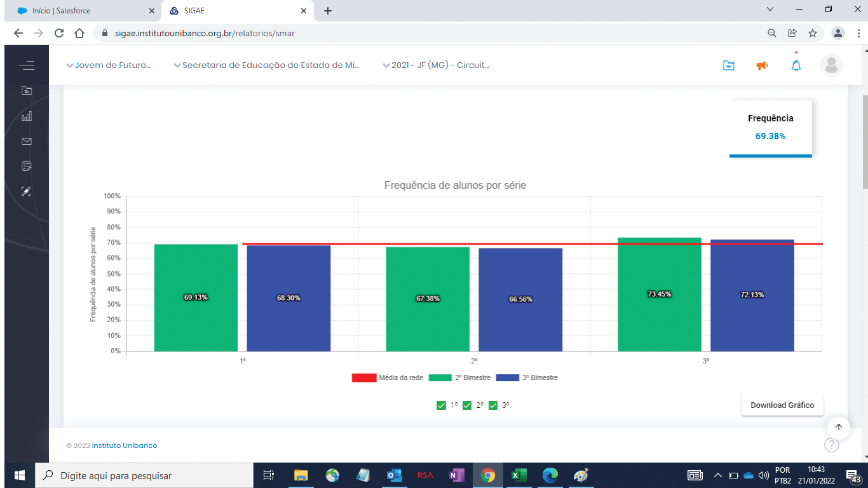The height and width of the screenshot is (488, 868).
Task: Click the browser forward arrow
Action: (39, 33)
